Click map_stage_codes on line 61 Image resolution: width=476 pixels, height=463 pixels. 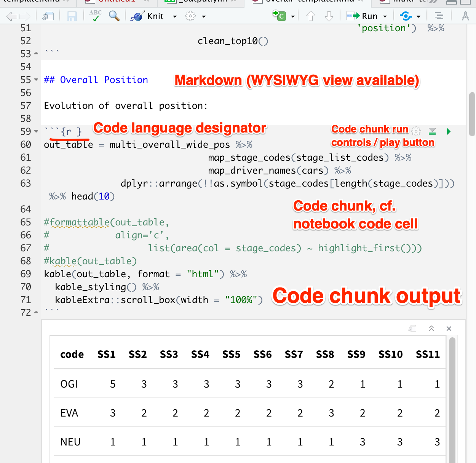(249, 157)
